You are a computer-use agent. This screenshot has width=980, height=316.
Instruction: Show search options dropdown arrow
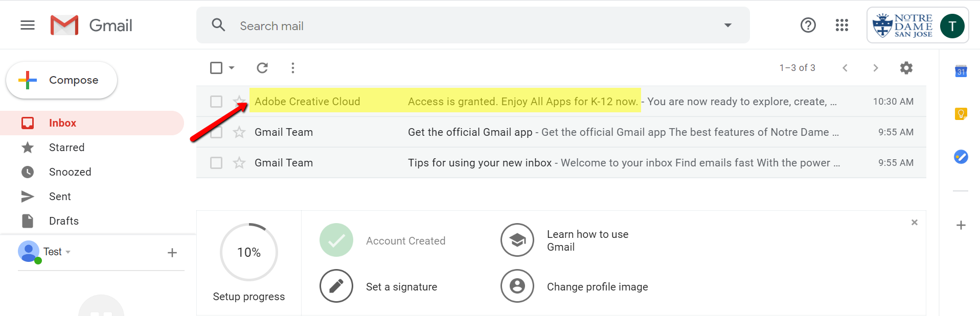728,25
